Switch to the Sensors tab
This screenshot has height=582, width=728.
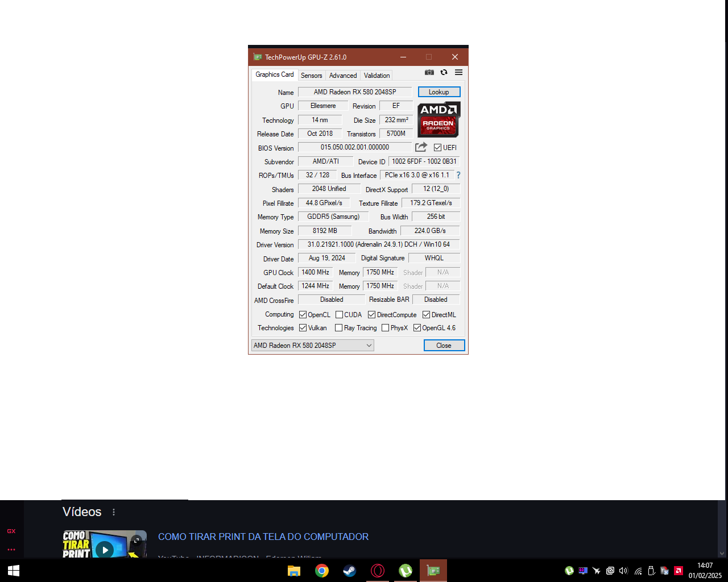[x=312, y=76]
